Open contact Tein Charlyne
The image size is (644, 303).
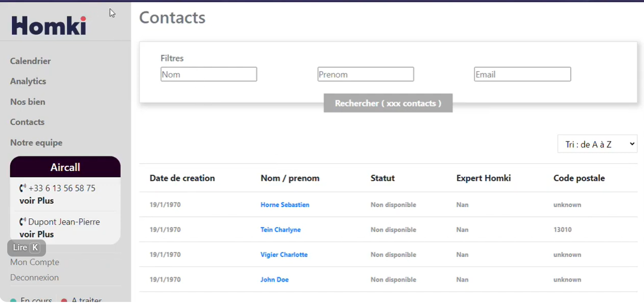tap(281, 230)
